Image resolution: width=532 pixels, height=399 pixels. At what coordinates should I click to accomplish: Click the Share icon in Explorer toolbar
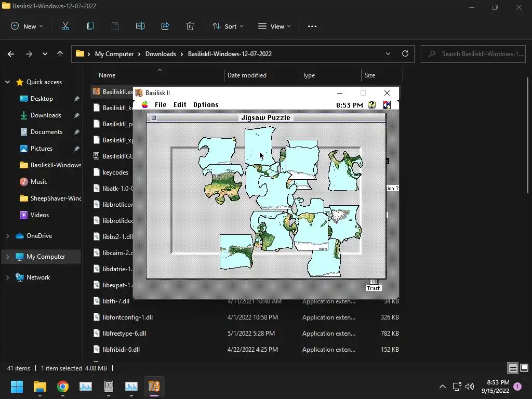[165, 26]
